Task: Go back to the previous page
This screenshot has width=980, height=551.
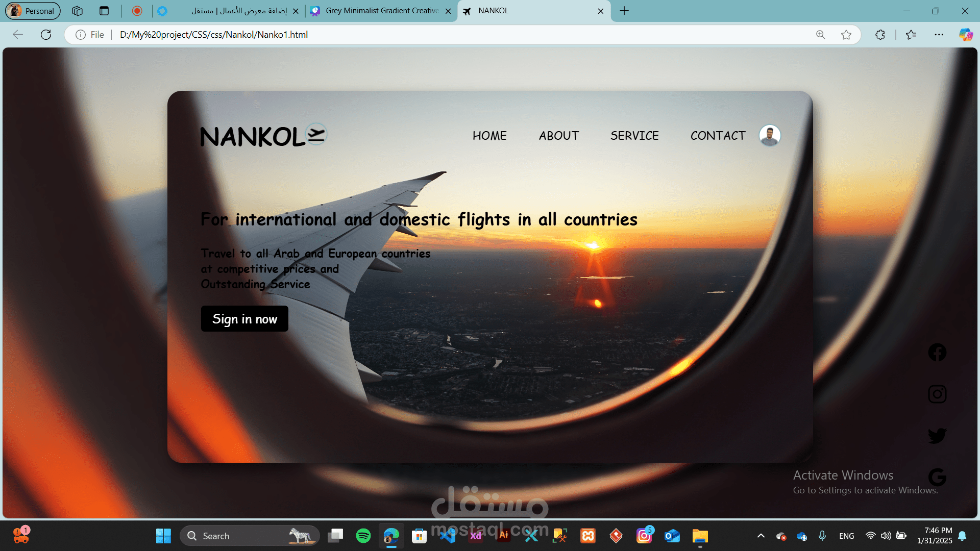Action: (18, 35)
